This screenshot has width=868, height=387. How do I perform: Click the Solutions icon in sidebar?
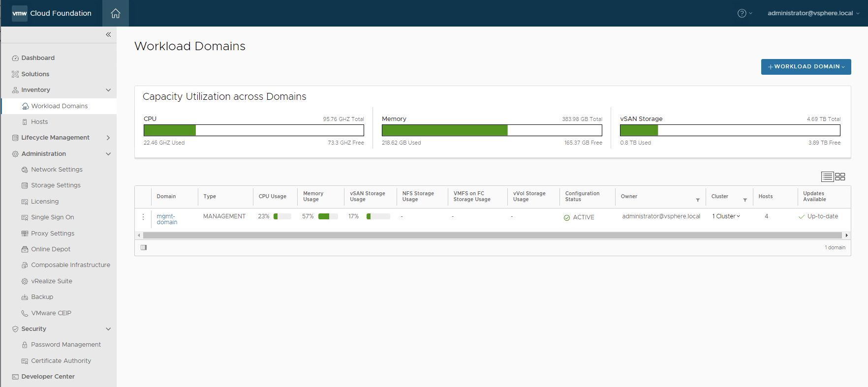click(x=15, y=74)
